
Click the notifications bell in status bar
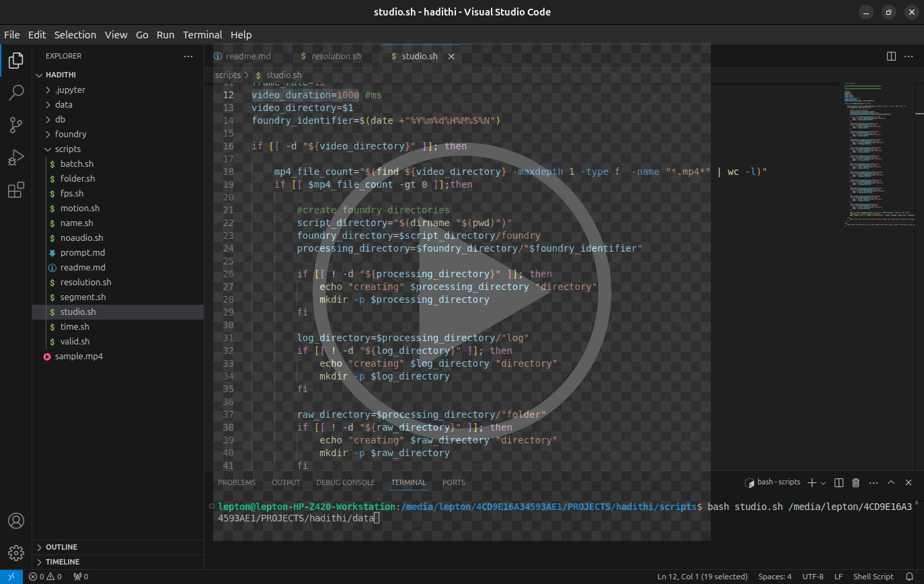909,577
